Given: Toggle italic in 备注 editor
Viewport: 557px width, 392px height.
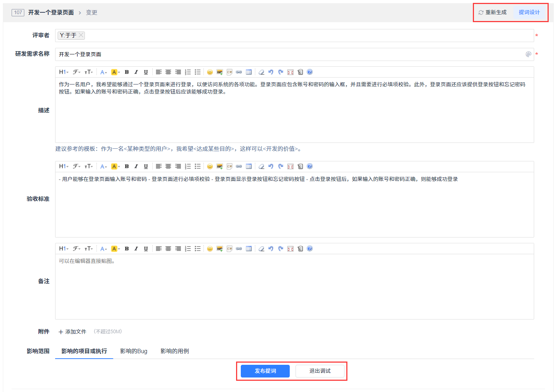Looking at the screenshot, I should point(136,249).
